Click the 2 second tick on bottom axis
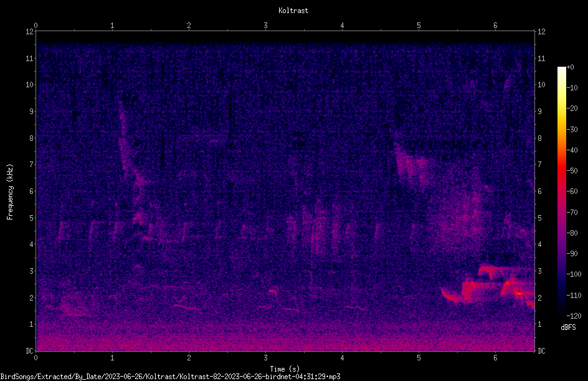This screenshot has width=588, height=381. [x=189, y=358]
